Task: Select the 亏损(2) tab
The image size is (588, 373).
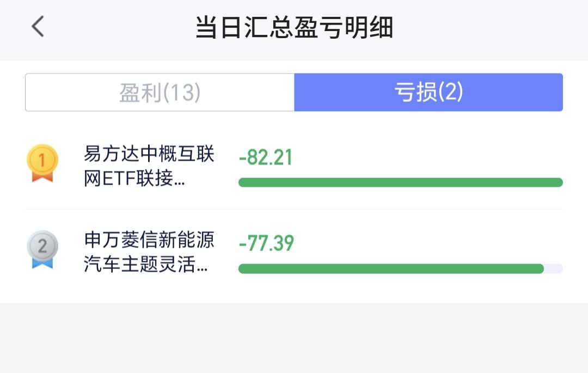Action: pyautogui.click(x=428, y=92)
